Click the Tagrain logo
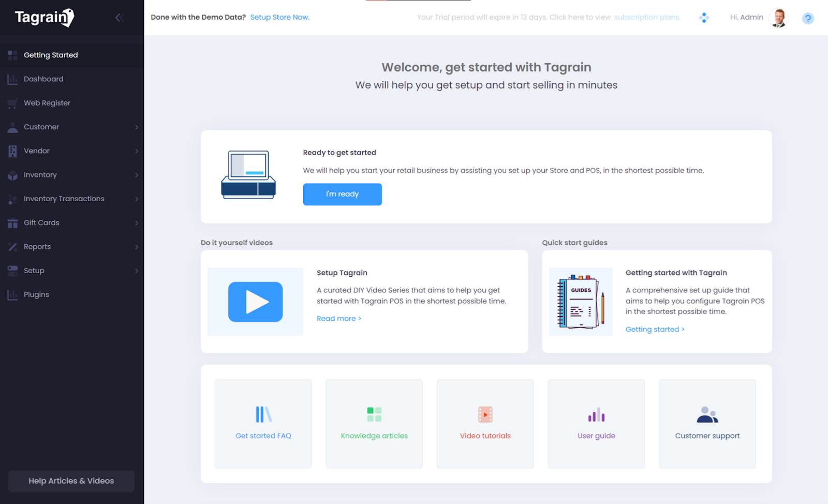The height and width of the screenshot is (504, 828). coord(45,18)
